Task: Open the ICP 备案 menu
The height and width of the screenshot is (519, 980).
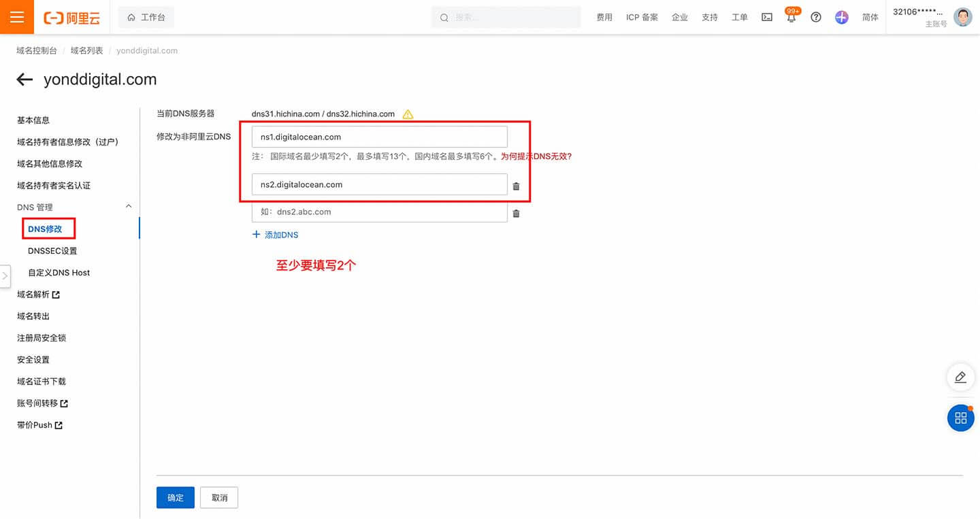Action: coord(642,17)
